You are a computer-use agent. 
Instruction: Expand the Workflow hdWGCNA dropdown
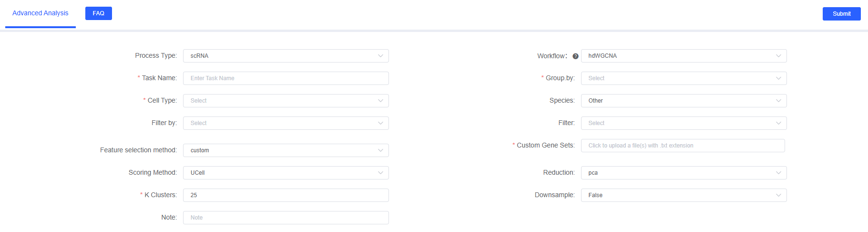coord(683,56)
